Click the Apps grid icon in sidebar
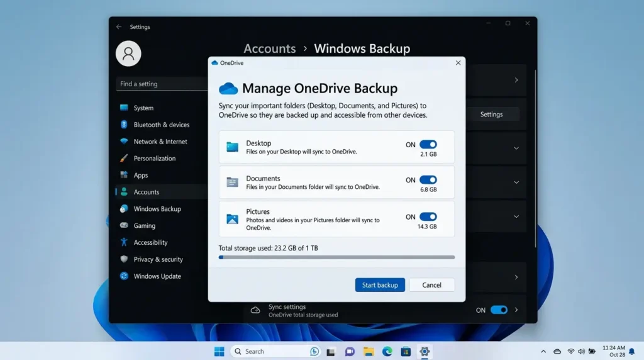 pos(124,175)
